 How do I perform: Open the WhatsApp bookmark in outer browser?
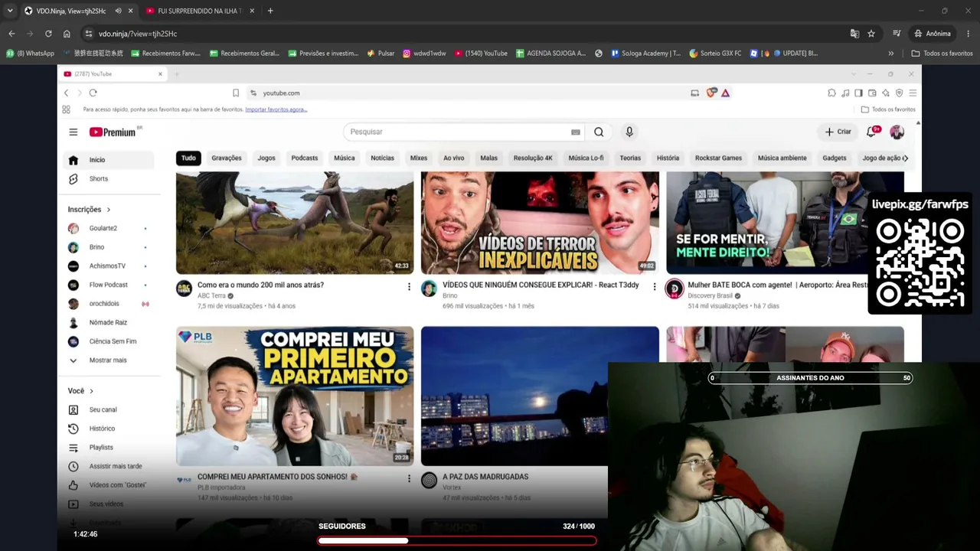(31, 54)
